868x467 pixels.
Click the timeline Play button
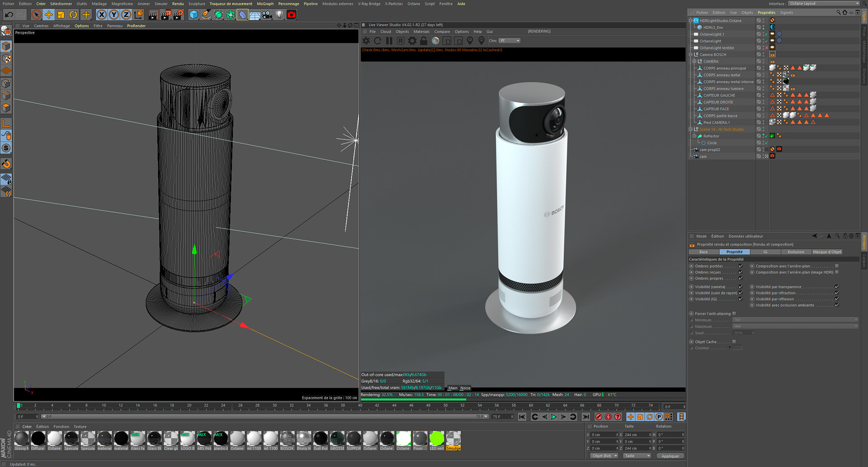tap(554, 417)
